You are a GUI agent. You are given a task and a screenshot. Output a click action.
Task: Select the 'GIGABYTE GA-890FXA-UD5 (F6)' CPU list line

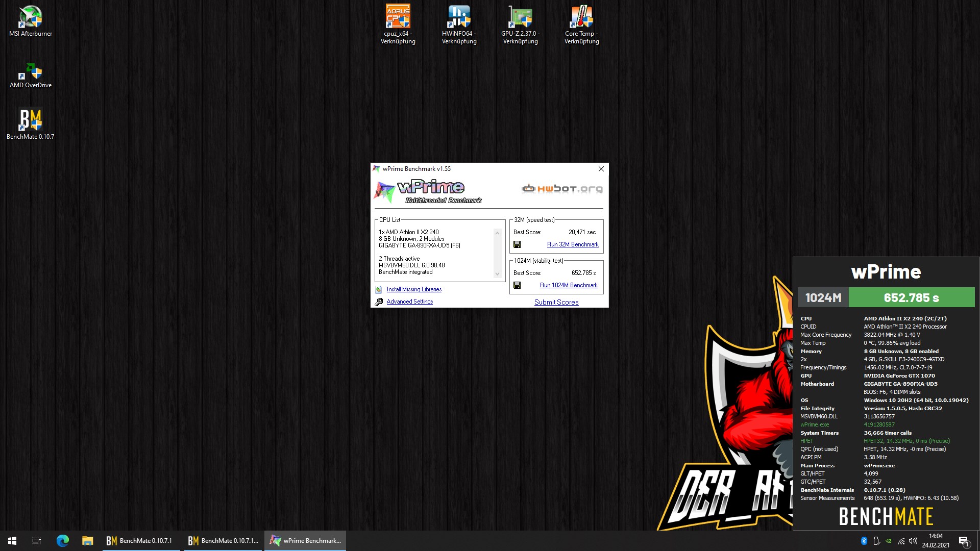click(x=420, y=245)
